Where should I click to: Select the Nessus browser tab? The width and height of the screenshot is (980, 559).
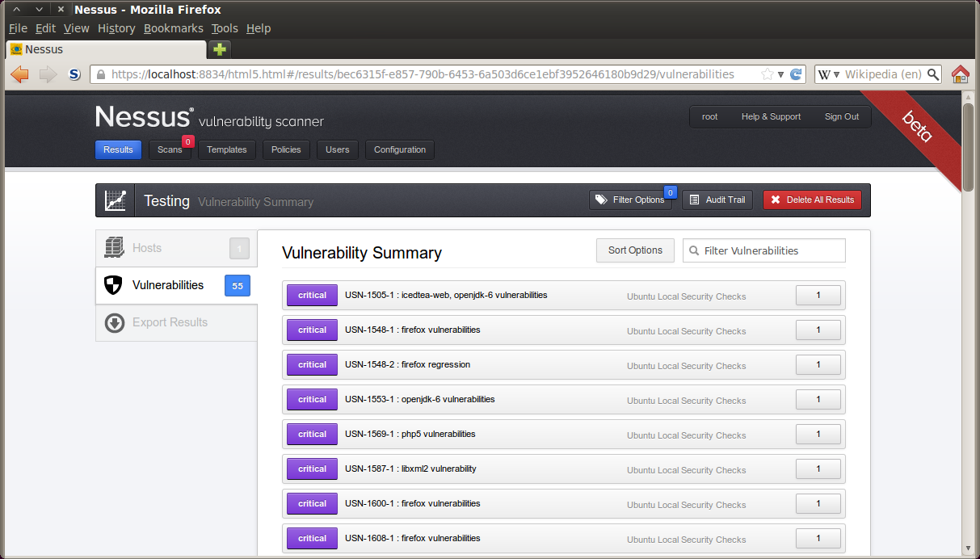pyautogui.click(x=105, y=49)
